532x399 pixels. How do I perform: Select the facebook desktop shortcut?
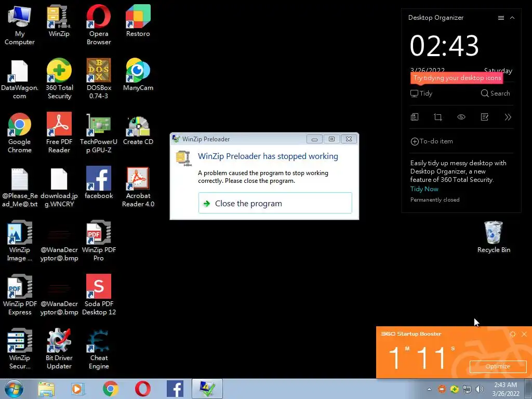99,182
